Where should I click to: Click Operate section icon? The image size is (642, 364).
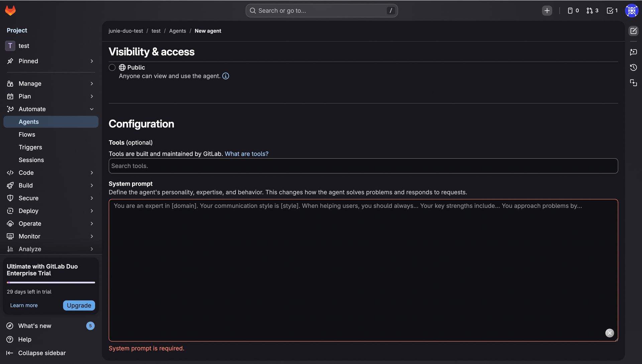[x=10, y=224]
